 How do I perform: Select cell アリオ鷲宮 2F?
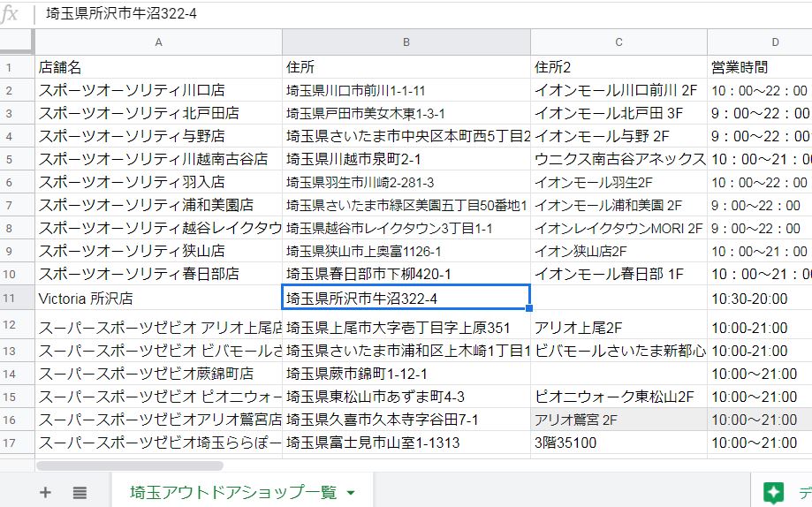tap(618, 420)
